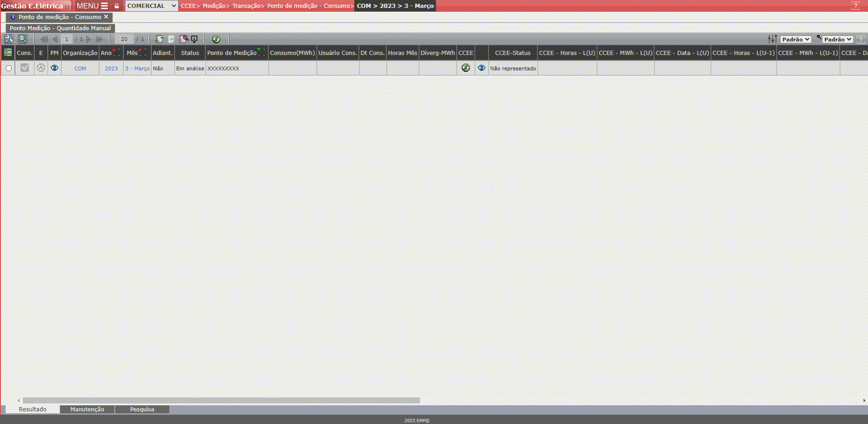Select the radio button for the COM row
The image size is (868, 424).
[x=8, y=68]
